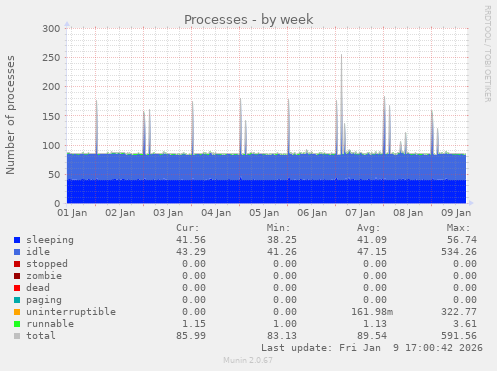Image resolution: width=497 pixels, height=371 pixels.
Task: Select uninterruptible maximum value 322.77
Action: pyautogui.click(x=459, y=312)
